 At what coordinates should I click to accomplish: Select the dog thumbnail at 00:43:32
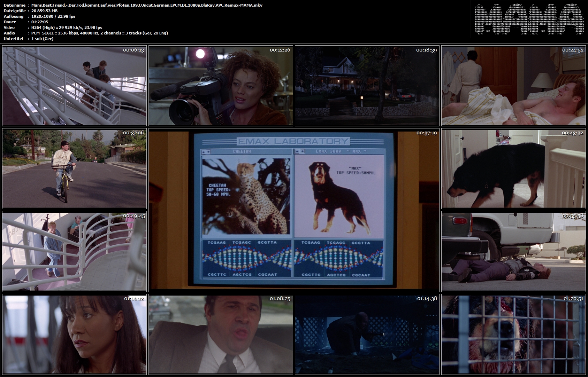[x=513, y=169]
